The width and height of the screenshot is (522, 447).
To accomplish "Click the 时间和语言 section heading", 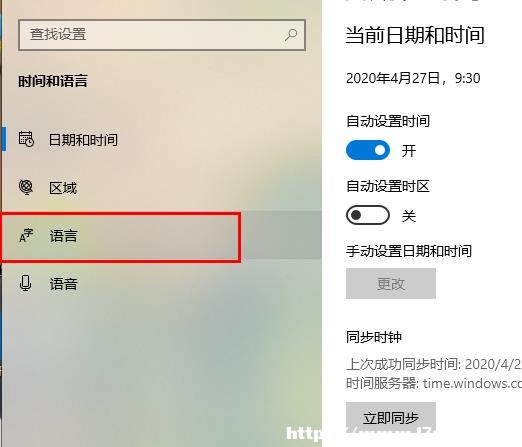I will point(53,81).
